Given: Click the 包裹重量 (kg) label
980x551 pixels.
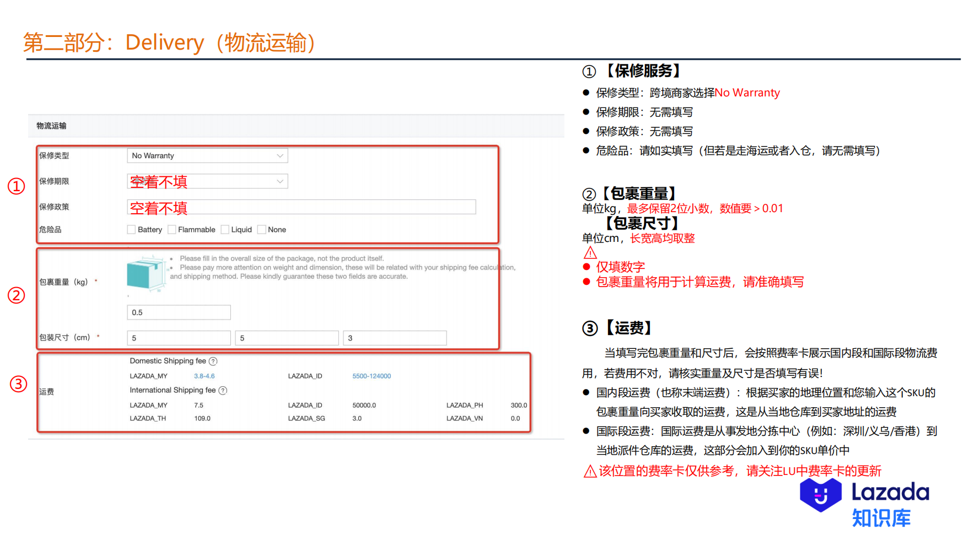Looking at the screenshot, I should coord(64,282).
